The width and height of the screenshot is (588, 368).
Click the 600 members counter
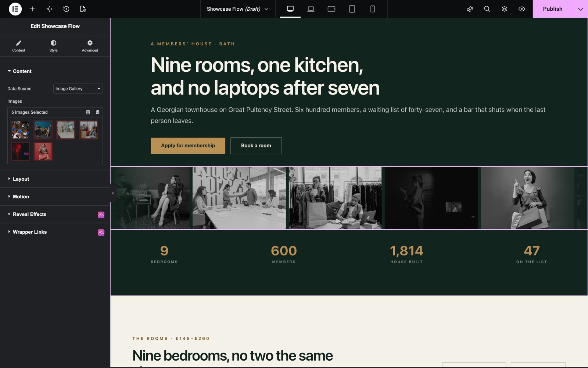click(x=284, y=254)
